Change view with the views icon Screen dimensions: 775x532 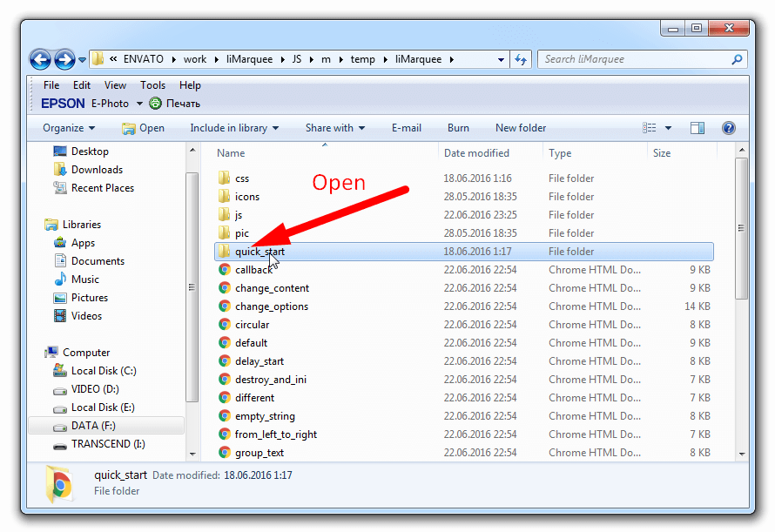649,128
